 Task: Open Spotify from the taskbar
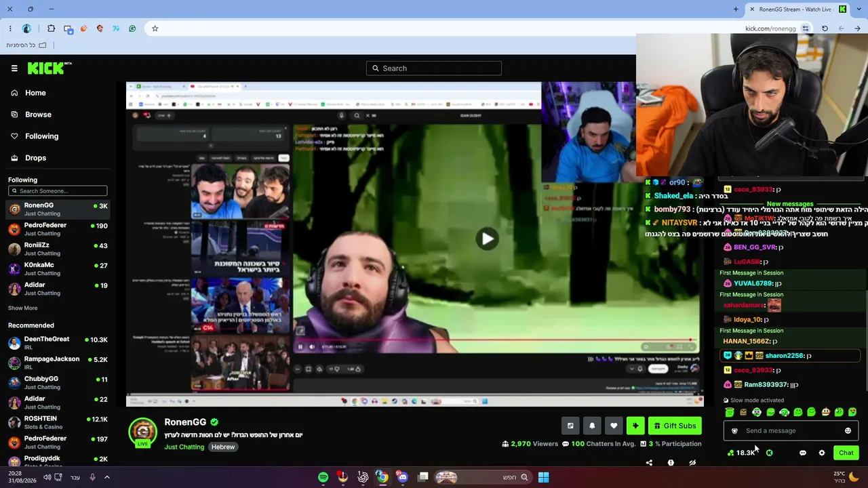323,477
